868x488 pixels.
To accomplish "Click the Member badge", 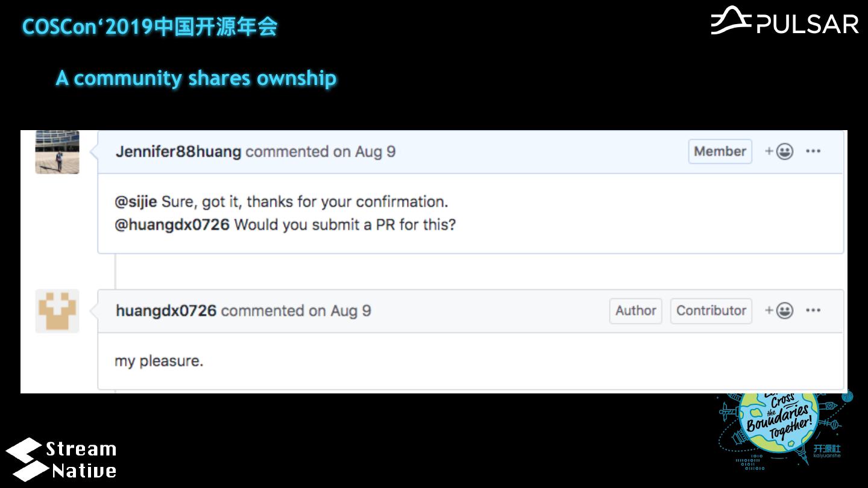I will 720,152.
